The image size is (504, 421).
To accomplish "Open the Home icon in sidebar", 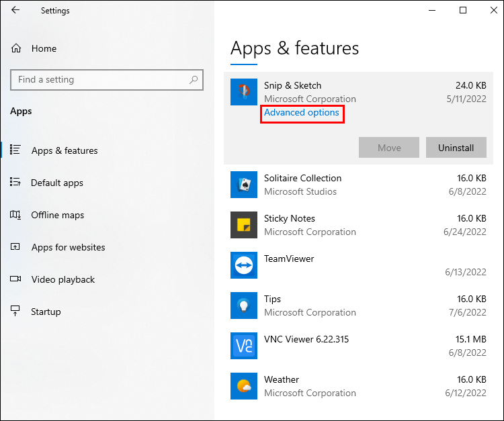I will coord(16,48).
